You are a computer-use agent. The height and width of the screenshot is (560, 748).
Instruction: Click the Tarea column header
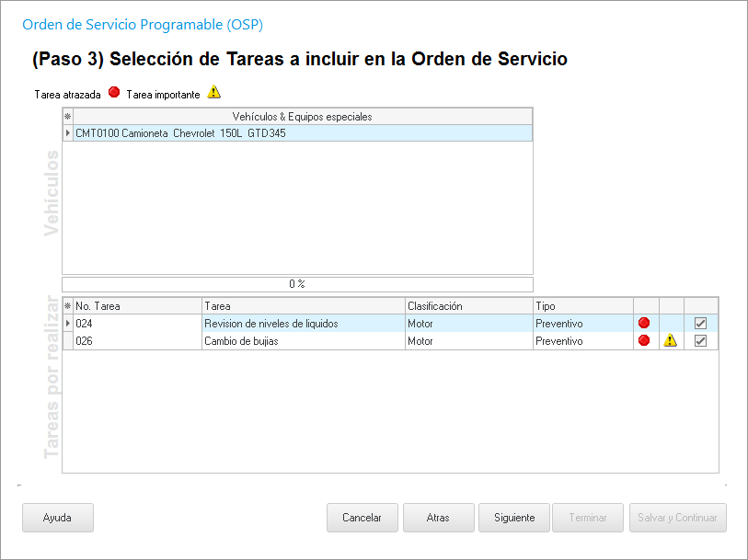[303, 306]
